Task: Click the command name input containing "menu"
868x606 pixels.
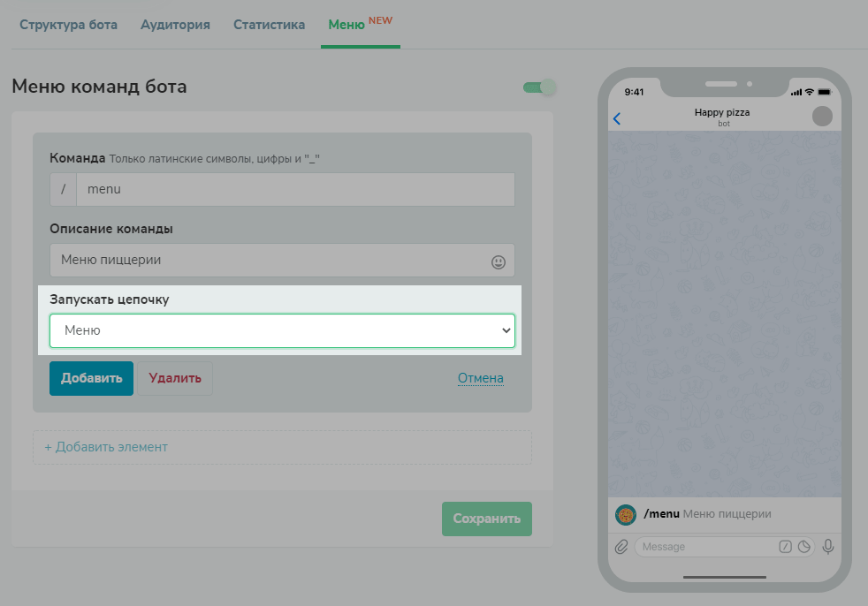Action: pyautogui.click(x=295, y=189)
